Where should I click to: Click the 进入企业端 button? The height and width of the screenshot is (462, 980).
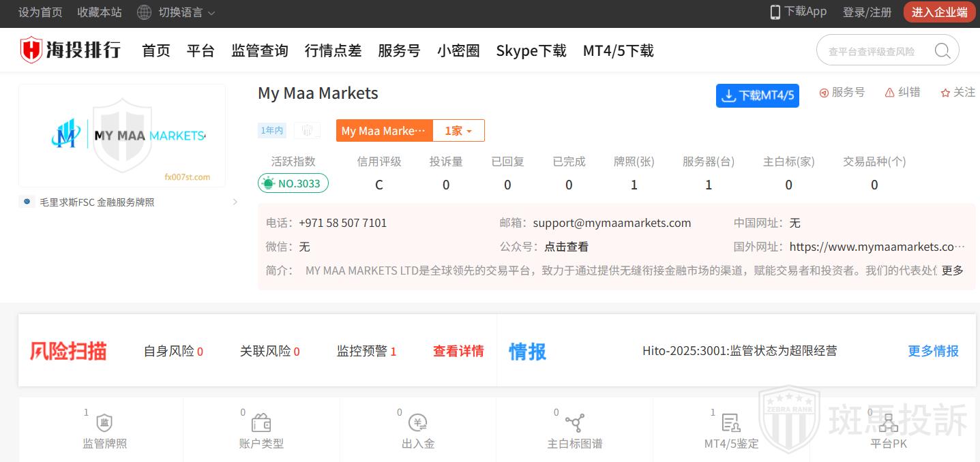(939, 12)
